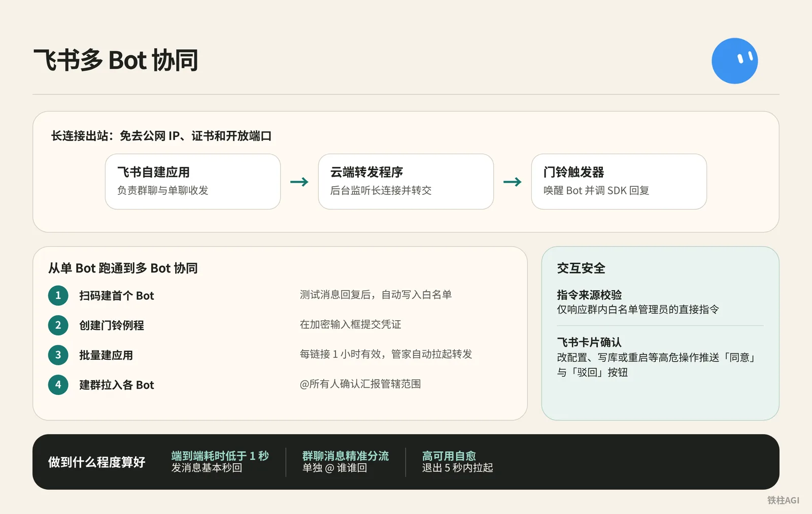Click step label 创建门铃例程

tap(112, 325)
